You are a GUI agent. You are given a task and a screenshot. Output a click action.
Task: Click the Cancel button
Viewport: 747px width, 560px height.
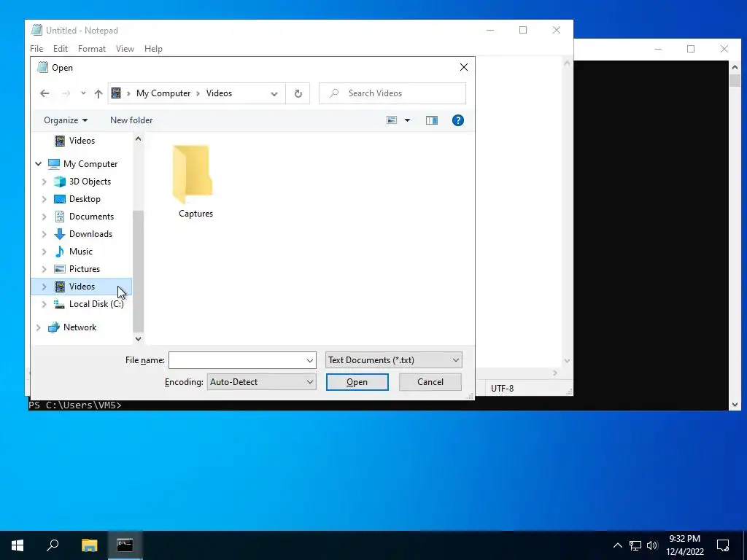[x=430, y=382]
